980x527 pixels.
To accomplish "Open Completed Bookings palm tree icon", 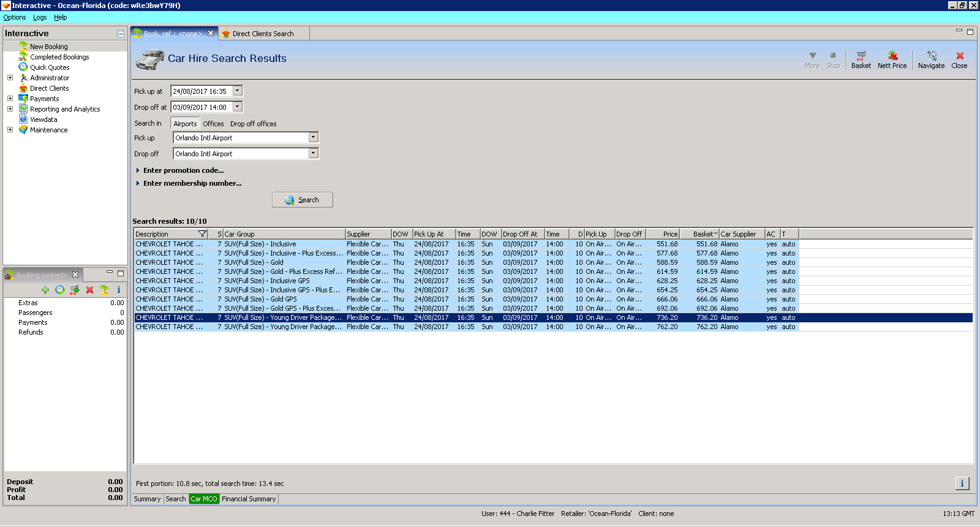I will 23,57.
